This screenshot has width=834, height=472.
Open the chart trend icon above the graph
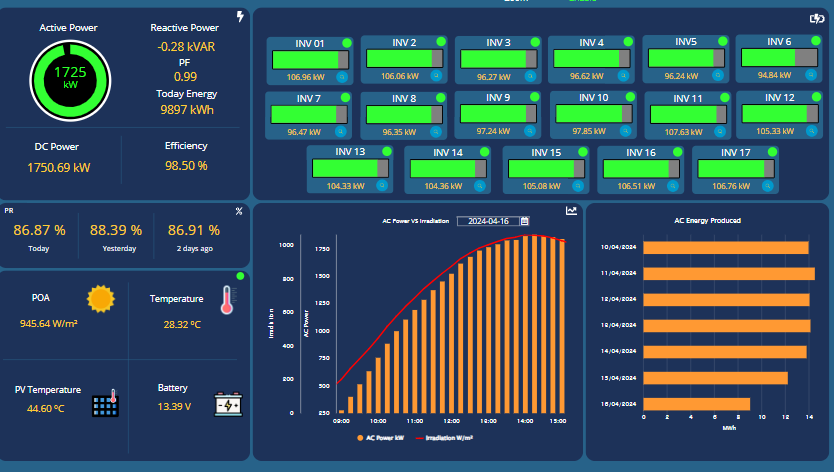(x=571, y=211)
